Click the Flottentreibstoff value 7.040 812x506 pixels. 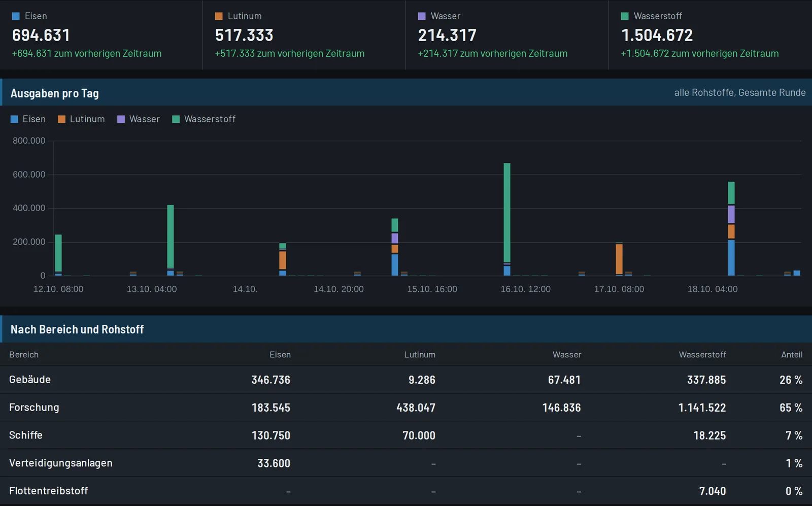[x=713, y=491]
